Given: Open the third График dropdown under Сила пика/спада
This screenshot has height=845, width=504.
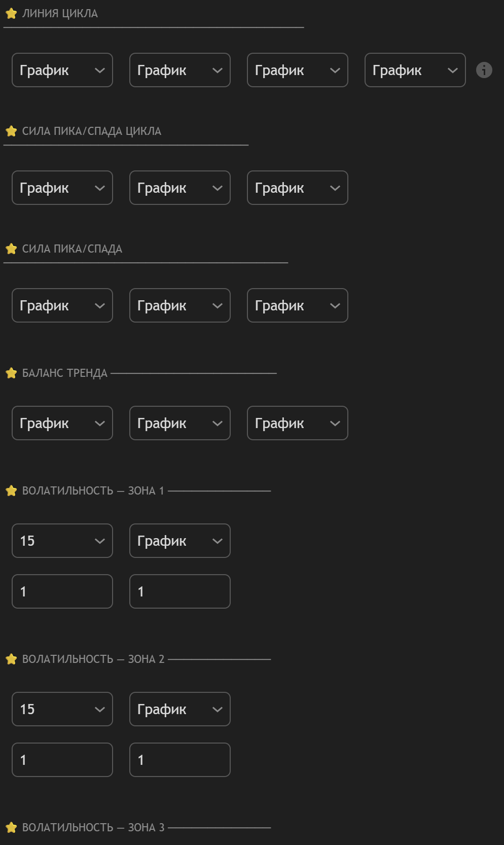Looking at the screenshot, I should [298, 305].
